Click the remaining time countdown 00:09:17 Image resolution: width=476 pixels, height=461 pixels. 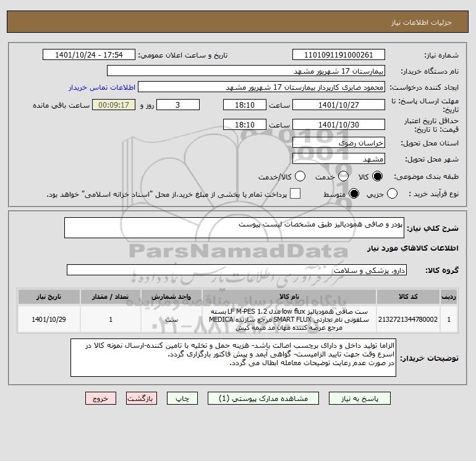114,105
